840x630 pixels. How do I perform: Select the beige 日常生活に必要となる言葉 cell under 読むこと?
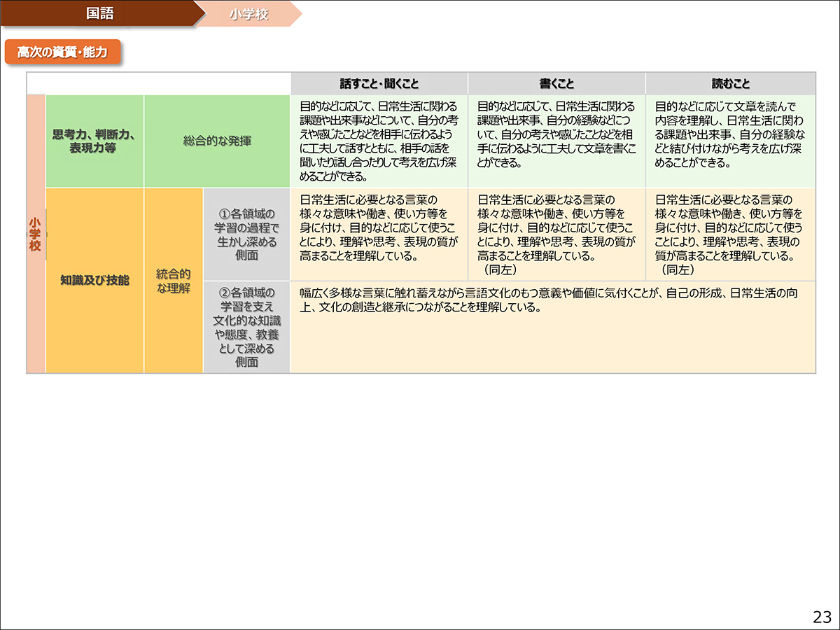(x=730, y=234)
